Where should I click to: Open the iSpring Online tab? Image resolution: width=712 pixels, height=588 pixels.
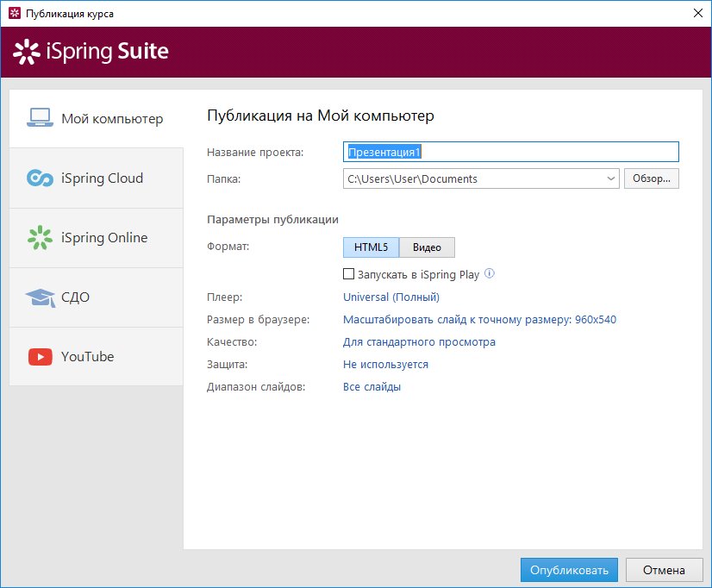[97, 237]
